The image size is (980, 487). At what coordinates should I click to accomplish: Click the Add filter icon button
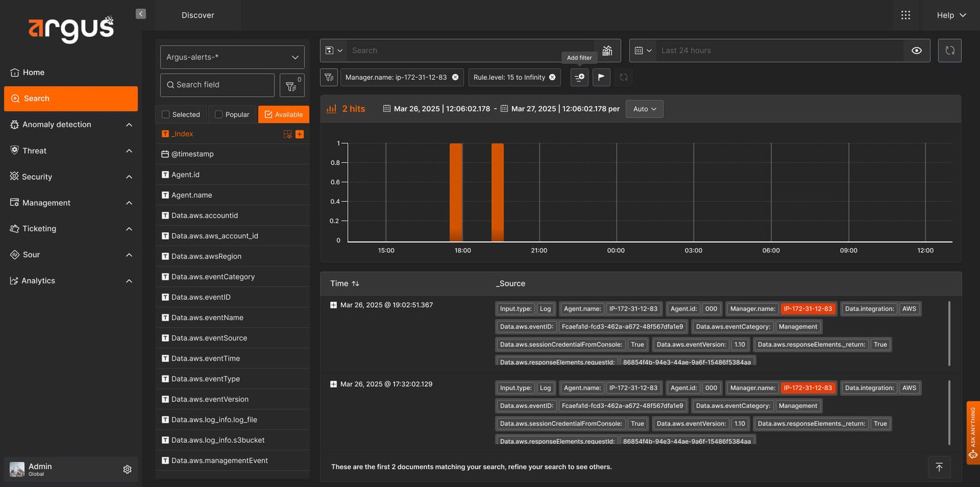[579, 77]
